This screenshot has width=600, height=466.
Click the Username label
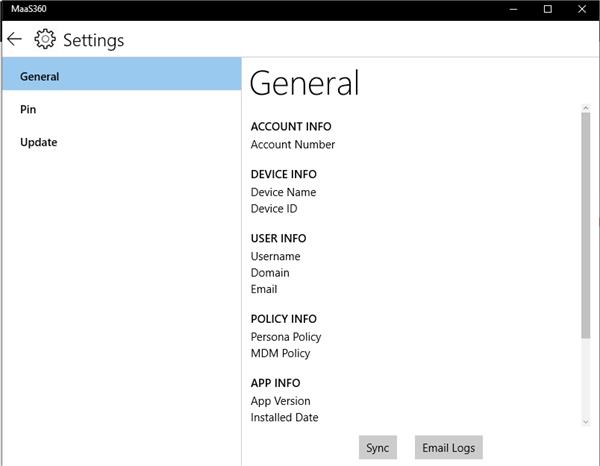276,256
